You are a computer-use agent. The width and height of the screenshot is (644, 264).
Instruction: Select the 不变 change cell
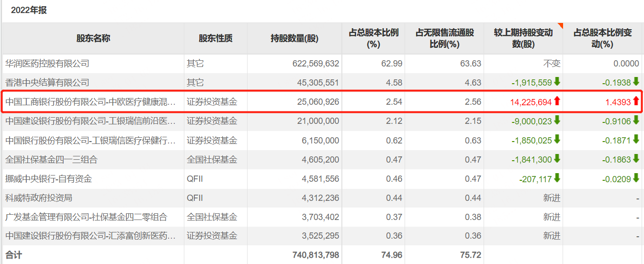pos(552,64)
